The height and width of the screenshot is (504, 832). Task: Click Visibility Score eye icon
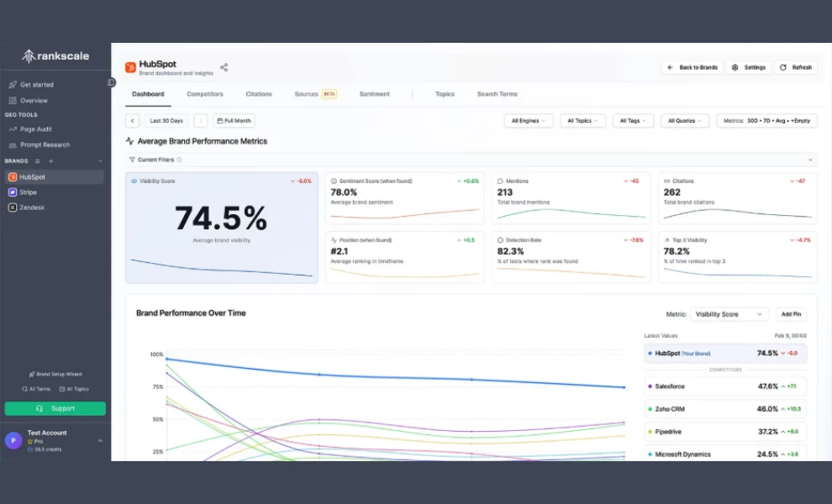[134, 181]
